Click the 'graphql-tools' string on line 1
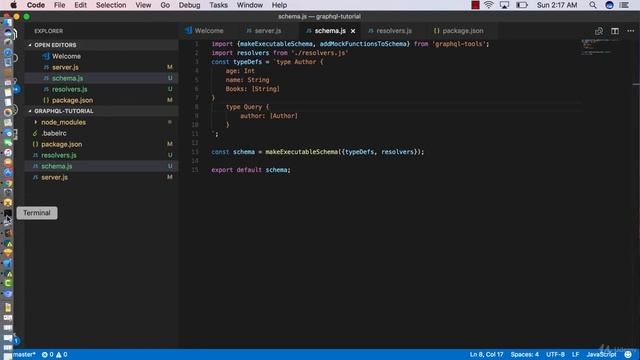This screenshot has width=640, height=360. pos(458,44)
